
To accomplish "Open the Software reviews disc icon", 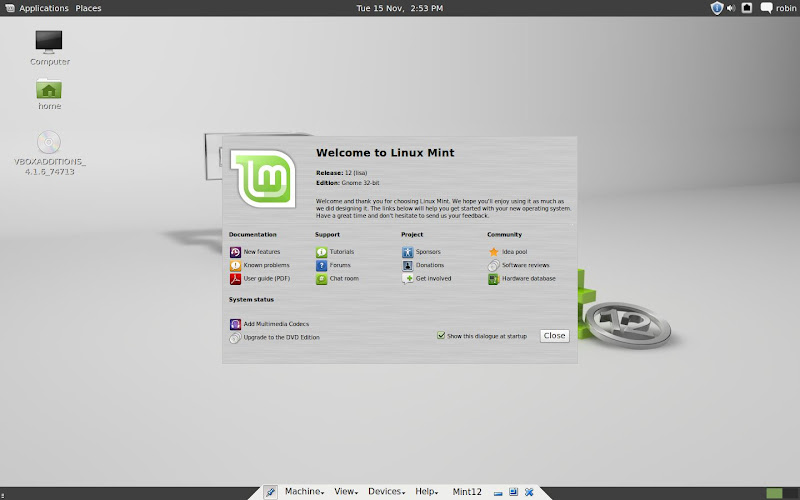I will click(493, 265).
